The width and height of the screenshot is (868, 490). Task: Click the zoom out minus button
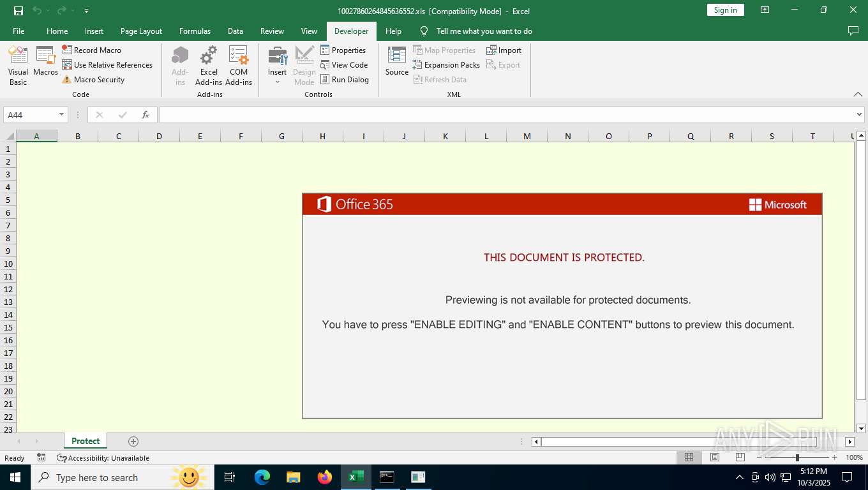coord(759,457)
